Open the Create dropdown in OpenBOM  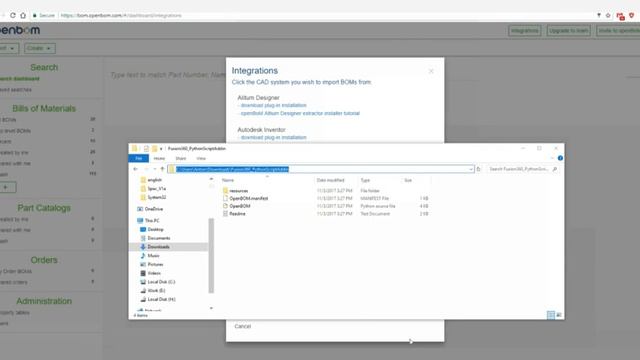coord(40,48)
